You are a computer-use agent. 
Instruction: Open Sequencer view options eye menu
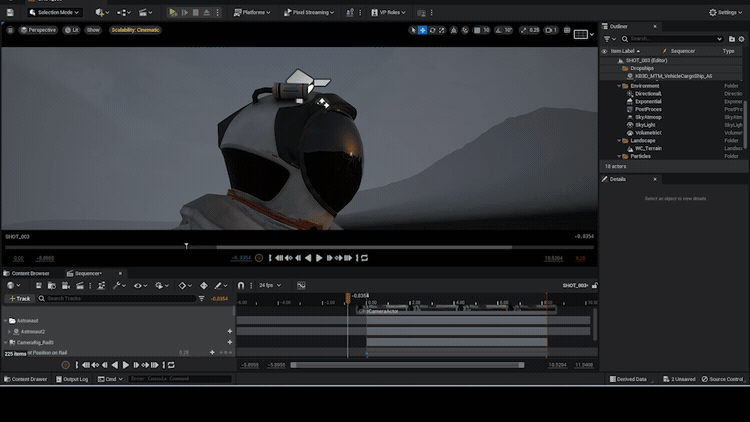[140, 286]
